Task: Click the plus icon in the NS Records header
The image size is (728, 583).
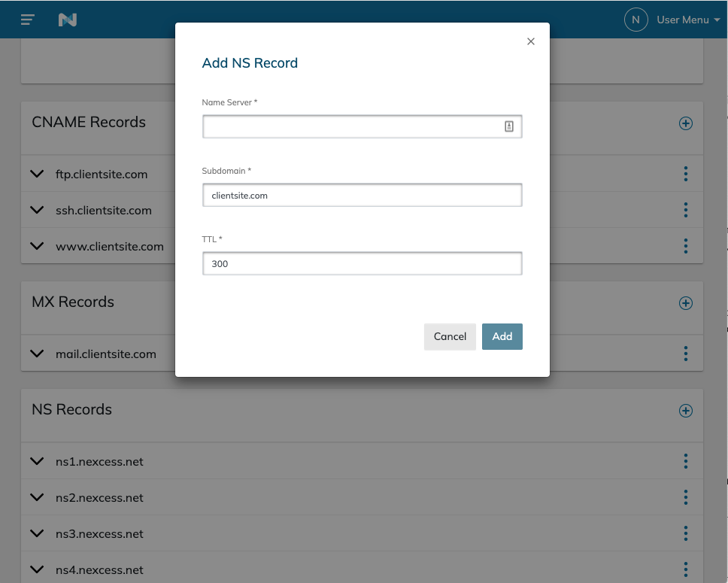Action: pos(685,411)
